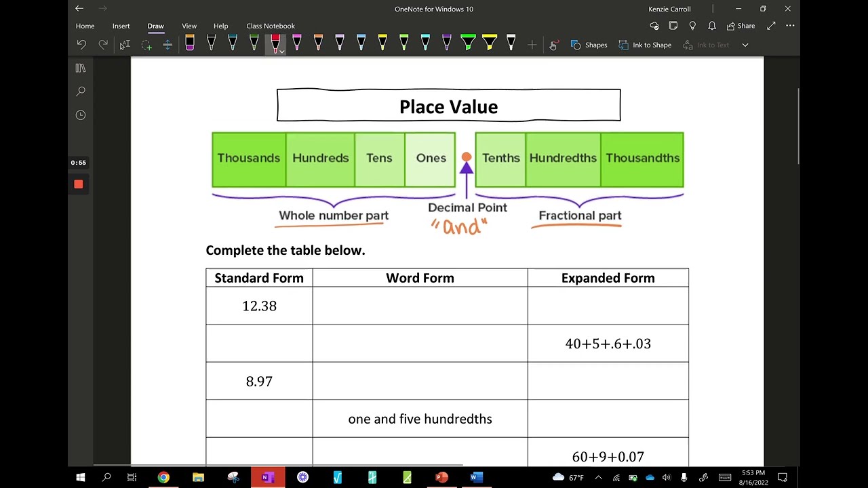Convert ink using Ink to Shape
The height and width of the screenshot is (488, 868).
[x=645, y=45]
